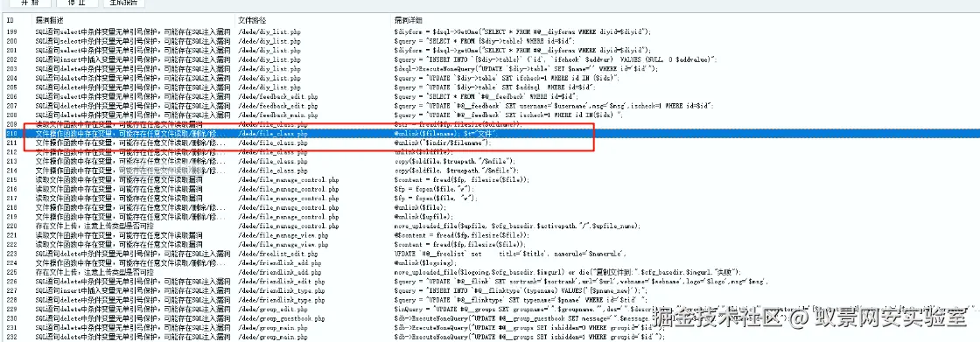Screen dimensions: 980x342
Task: Select row ID 214
Action: point(12,171)
